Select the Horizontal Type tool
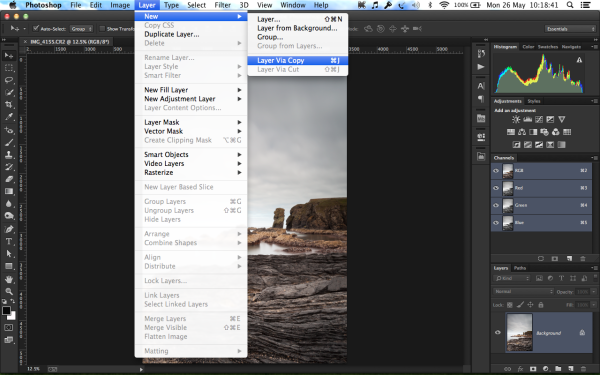 (x=8, y=241)
